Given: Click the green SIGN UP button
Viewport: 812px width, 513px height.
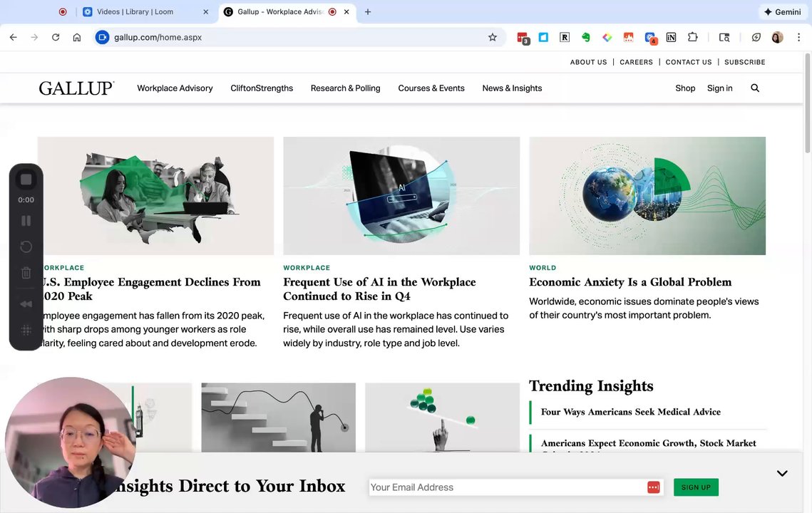Looking at the screenshot, I should (x=696, y=487).
